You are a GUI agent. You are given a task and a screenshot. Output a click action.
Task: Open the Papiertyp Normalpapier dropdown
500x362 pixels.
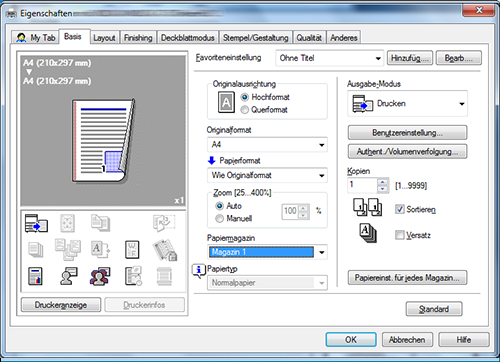click(267, 283)
